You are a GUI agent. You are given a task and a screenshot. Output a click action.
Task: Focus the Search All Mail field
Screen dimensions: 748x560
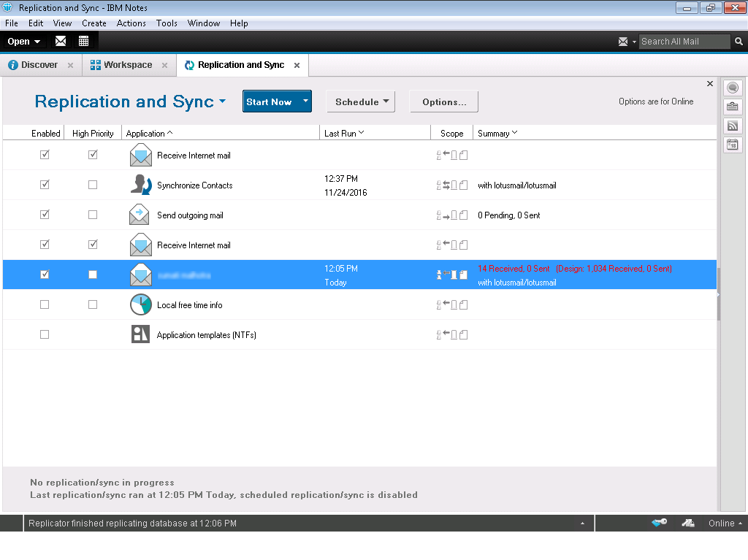click(x=684, y=42)
